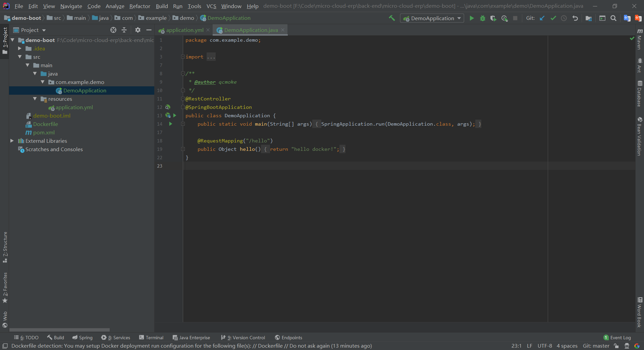The height and width of the screenshot is (350, 644).
Task: Click the Spring bean gutter icon on line 12
Action: pyautogui.click(x=168, y=107)
